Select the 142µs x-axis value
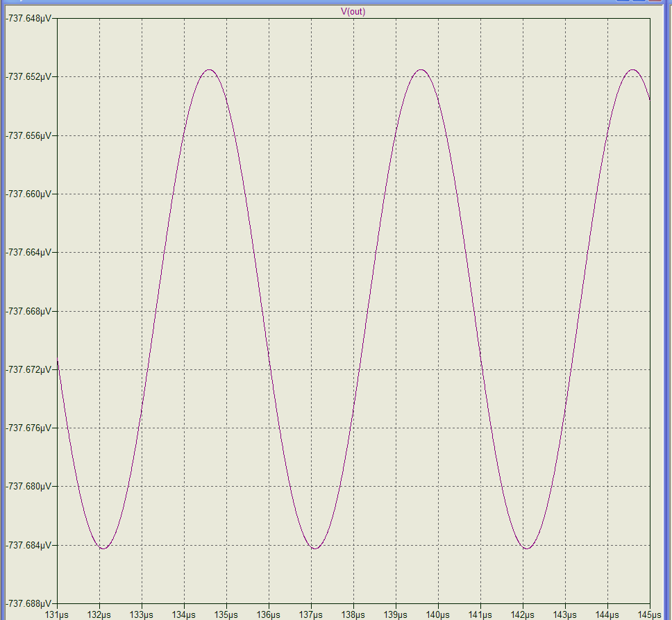 (523, 615)
